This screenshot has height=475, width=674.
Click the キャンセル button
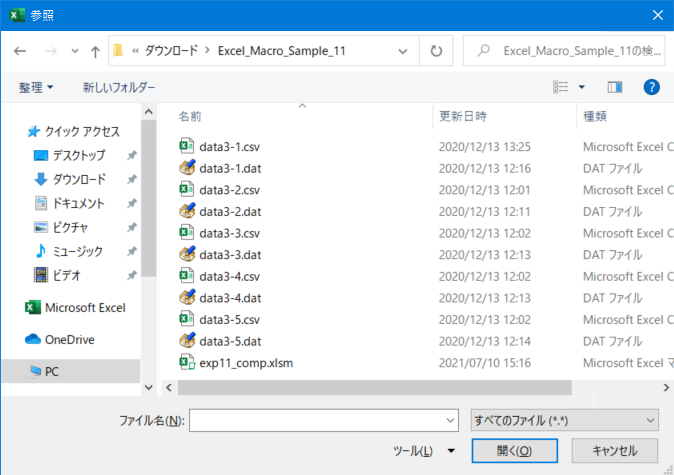click(x=614, y=450)
